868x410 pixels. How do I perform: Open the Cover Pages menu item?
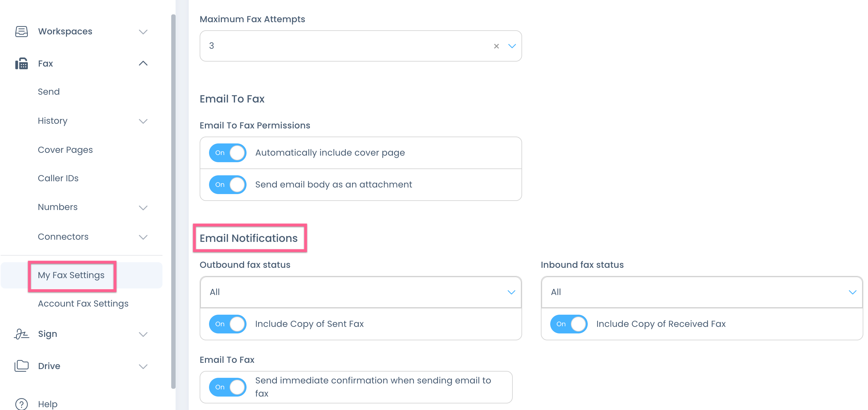[65, 150]
